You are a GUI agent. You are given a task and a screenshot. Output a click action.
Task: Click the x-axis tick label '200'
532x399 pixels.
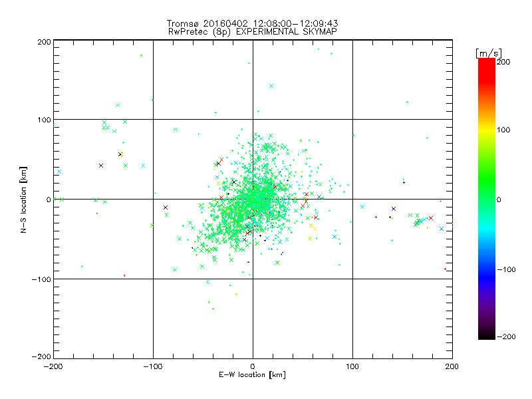point(452,366)
